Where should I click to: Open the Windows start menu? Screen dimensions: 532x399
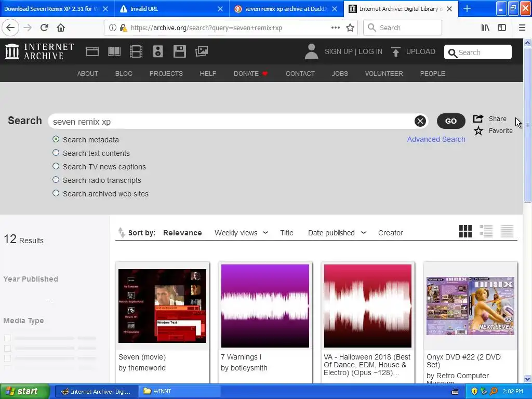click(x=24, y=392)
